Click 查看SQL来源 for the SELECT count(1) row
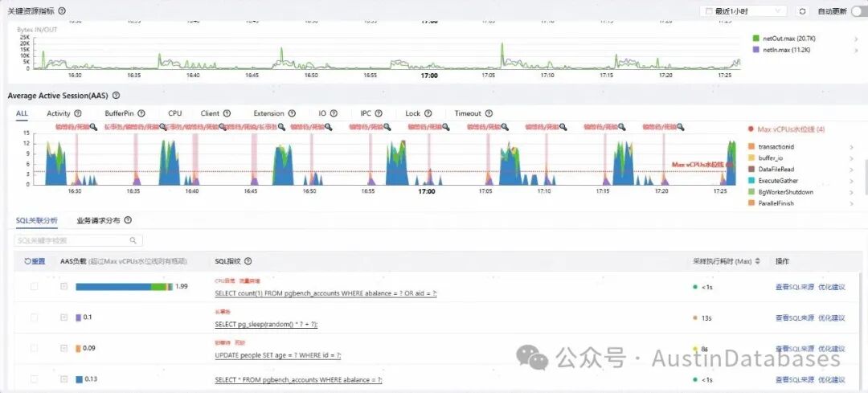The height and width of the screenshot is (393, 868). click(x=794, y=287)
